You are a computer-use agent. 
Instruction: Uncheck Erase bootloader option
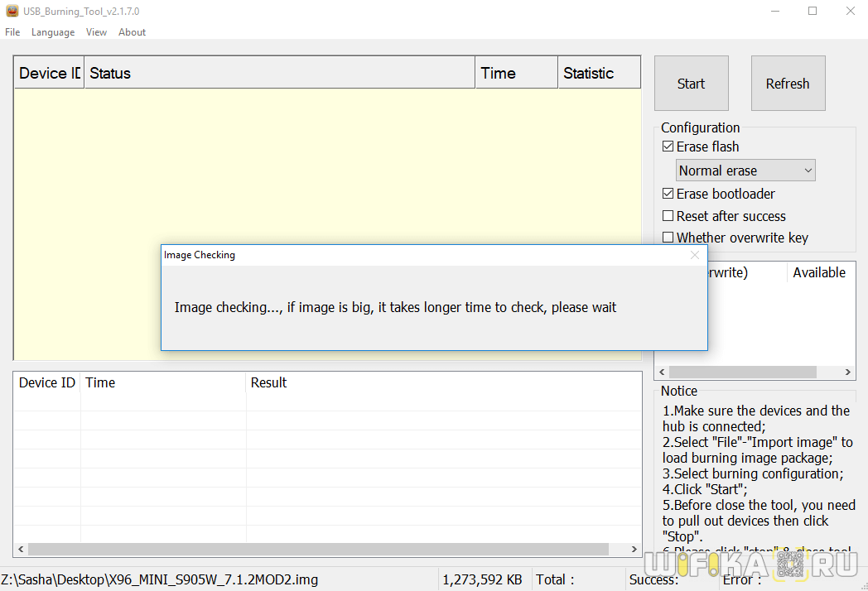coord(668,194)
